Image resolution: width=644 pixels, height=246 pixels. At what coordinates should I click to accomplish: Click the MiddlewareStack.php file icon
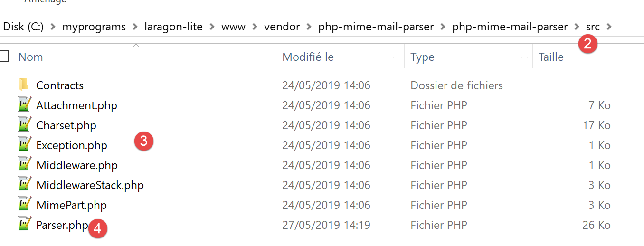point(24,185)
